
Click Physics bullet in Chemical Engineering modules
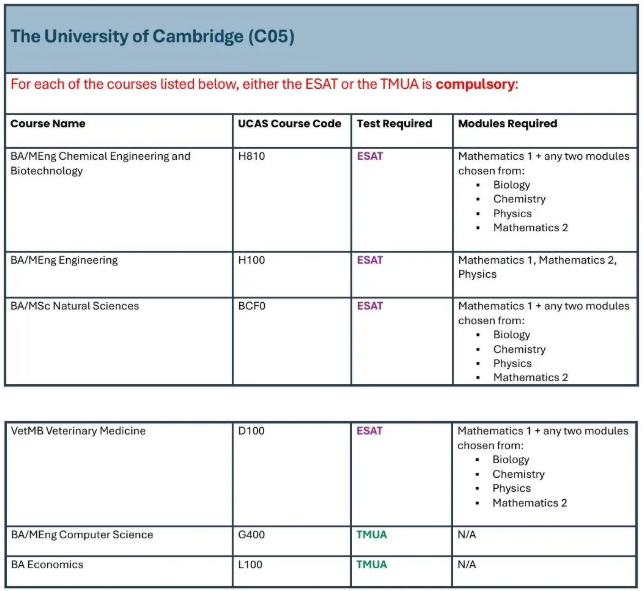pyautogui.click(x=512, y=214)
